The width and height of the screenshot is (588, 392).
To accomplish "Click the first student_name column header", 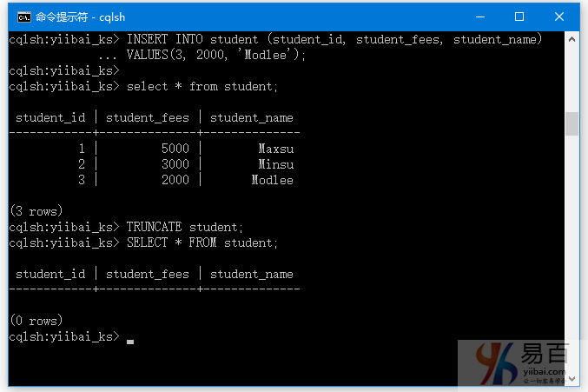I will coord(251,118).
